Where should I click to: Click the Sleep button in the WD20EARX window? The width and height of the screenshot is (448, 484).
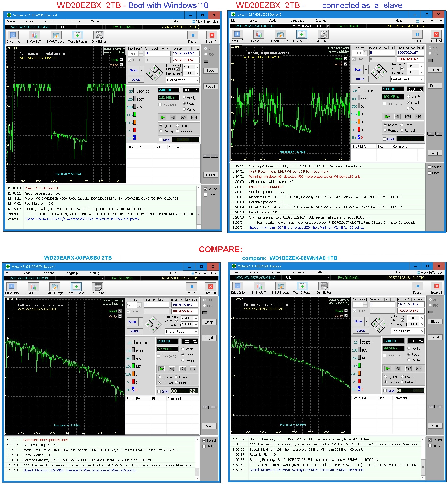(x=209, y=322)
